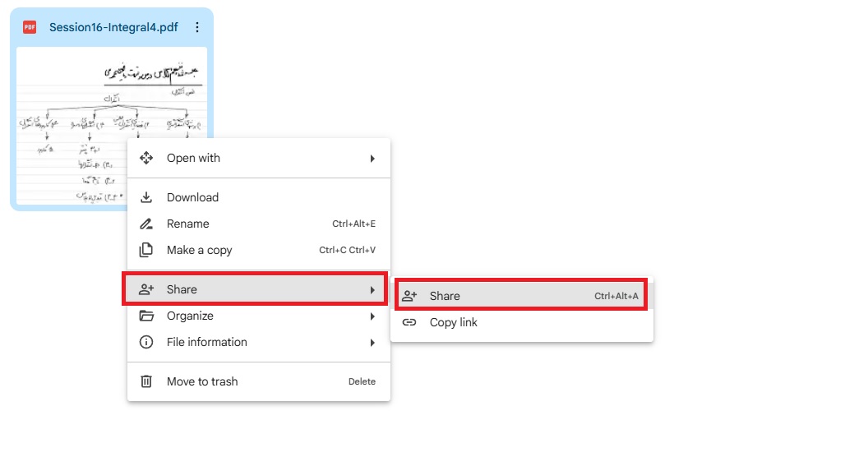Click the File information icon
The image size is (868, 457).
(146, 342)
